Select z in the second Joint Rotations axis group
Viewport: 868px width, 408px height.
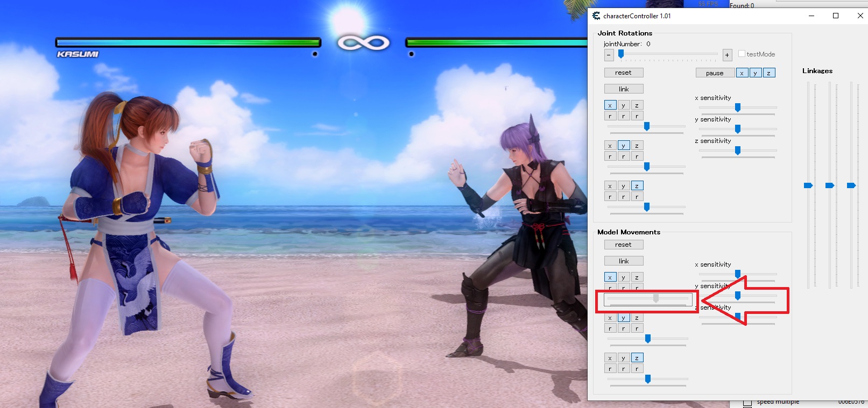click(637, 146)
